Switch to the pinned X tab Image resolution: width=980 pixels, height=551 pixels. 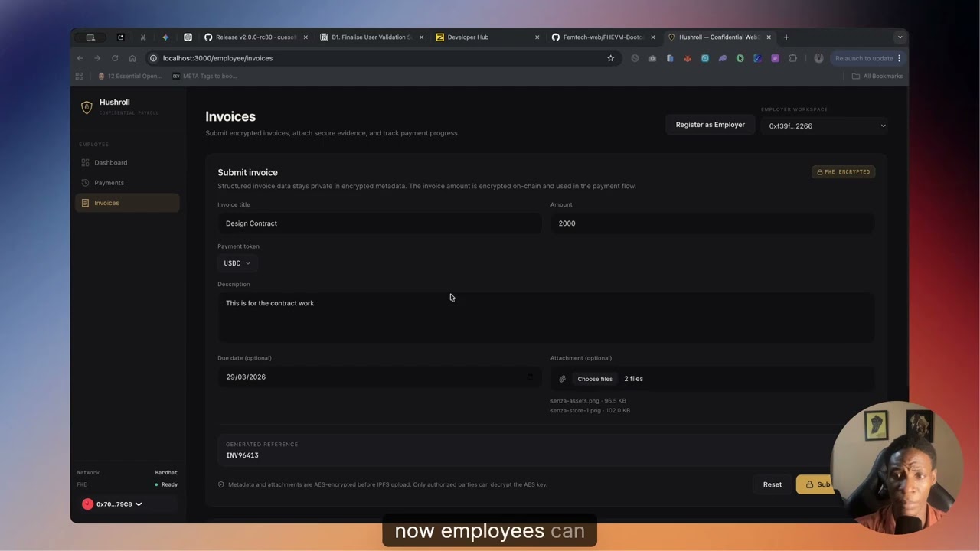pos(142,37)
